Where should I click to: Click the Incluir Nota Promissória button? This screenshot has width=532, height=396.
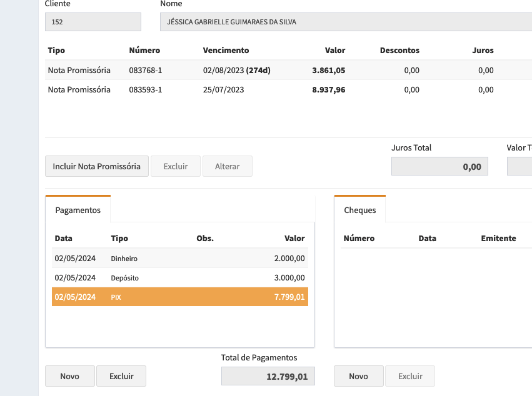96,167
